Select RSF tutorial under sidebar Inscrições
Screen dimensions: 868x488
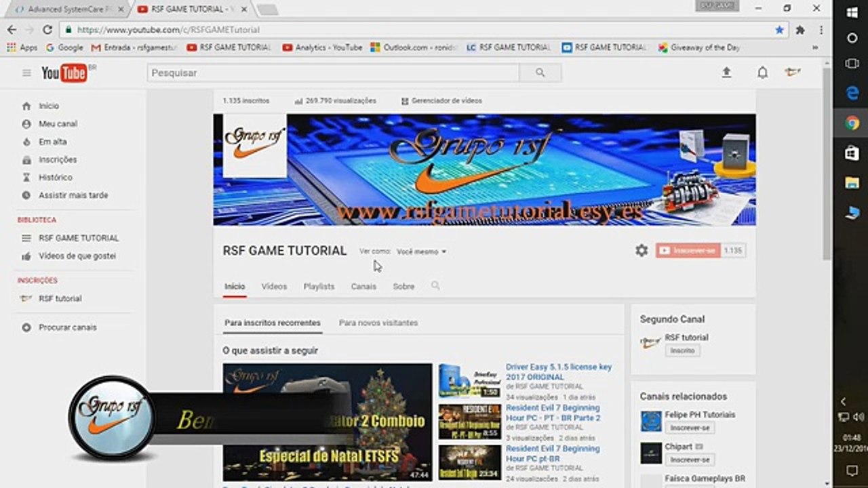[x=60, y=298]
